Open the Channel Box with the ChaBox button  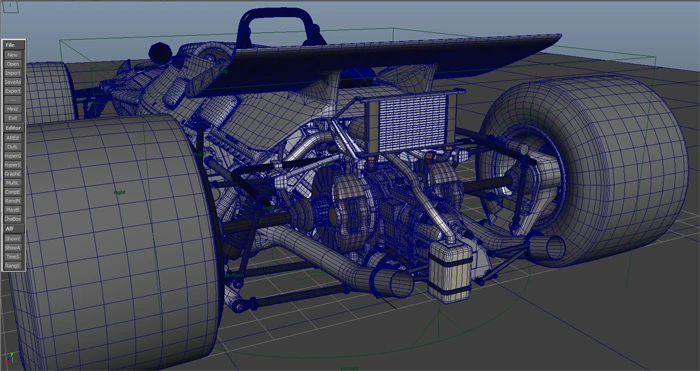(x=12, y=219)
